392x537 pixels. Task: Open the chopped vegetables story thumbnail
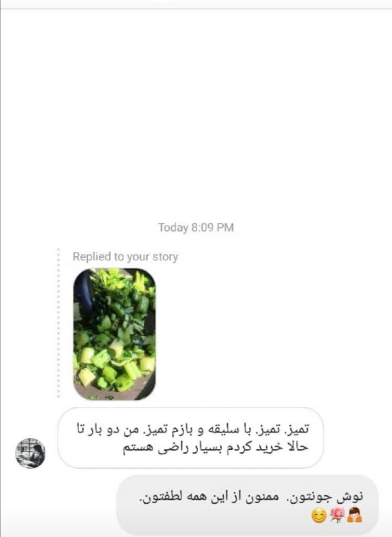click(114, 334)
